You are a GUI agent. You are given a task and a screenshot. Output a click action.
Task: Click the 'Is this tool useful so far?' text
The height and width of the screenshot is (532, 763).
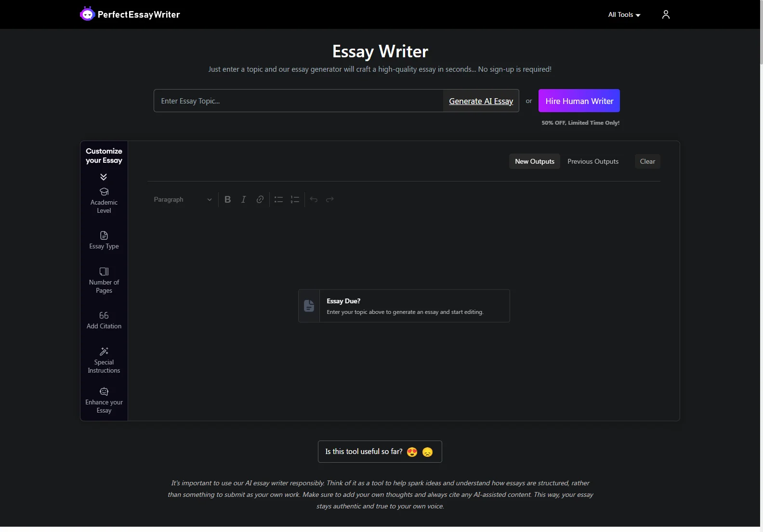[x=364, y=452]
